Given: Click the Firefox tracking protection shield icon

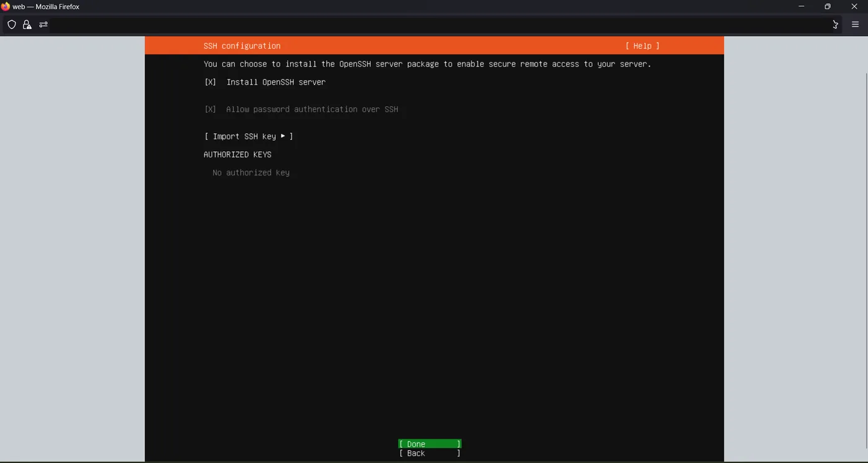Looking at the screenshot, I should [12, 25].
